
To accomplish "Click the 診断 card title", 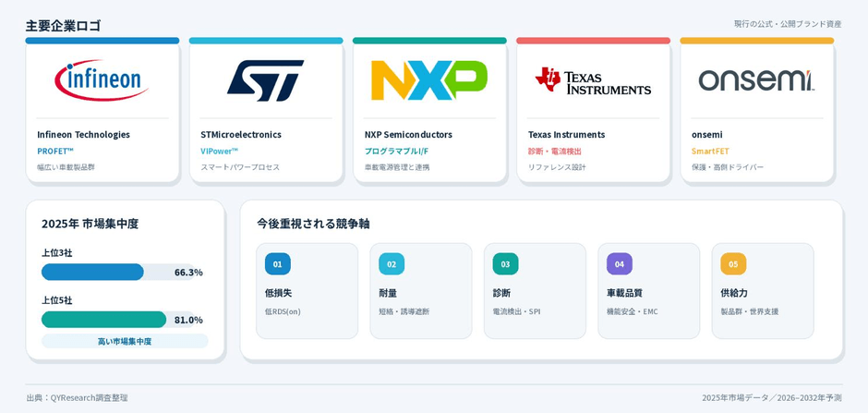I will [502, 293].
